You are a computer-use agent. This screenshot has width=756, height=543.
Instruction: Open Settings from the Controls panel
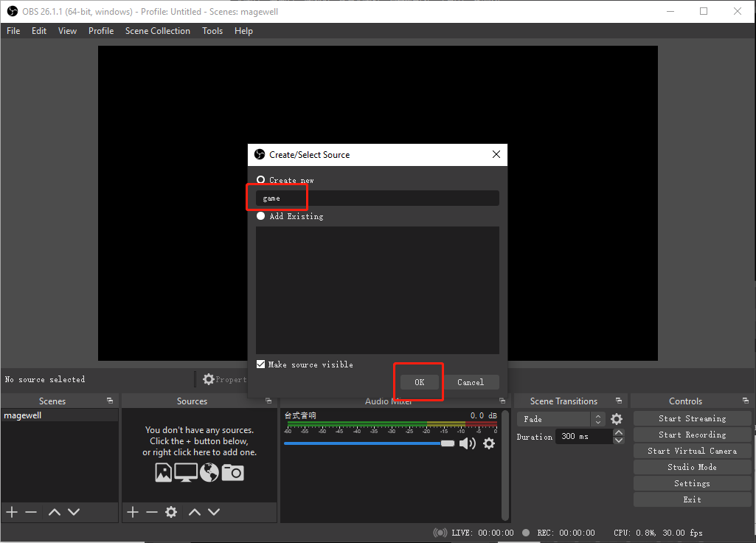click(x=692, y=483)
